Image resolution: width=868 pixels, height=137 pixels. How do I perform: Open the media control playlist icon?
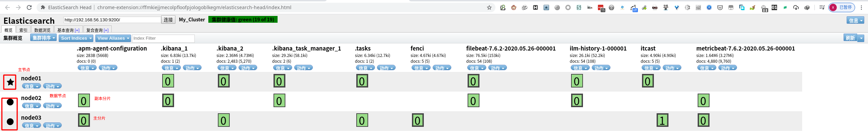[x=822, y=7]
